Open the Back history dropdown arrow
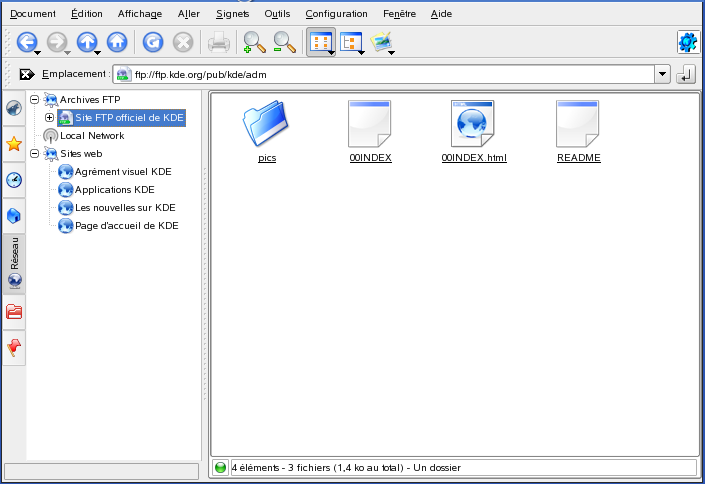 tap(38, 53)
